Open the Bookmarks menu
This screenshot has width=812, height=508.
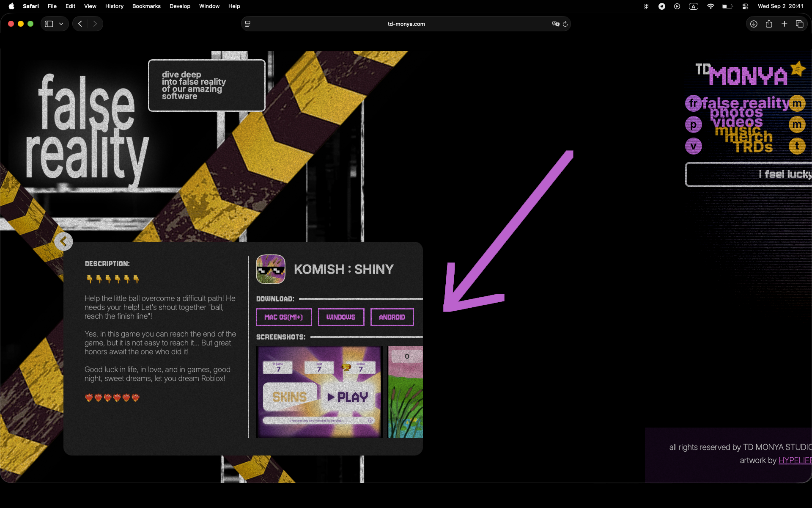point(146,6)
